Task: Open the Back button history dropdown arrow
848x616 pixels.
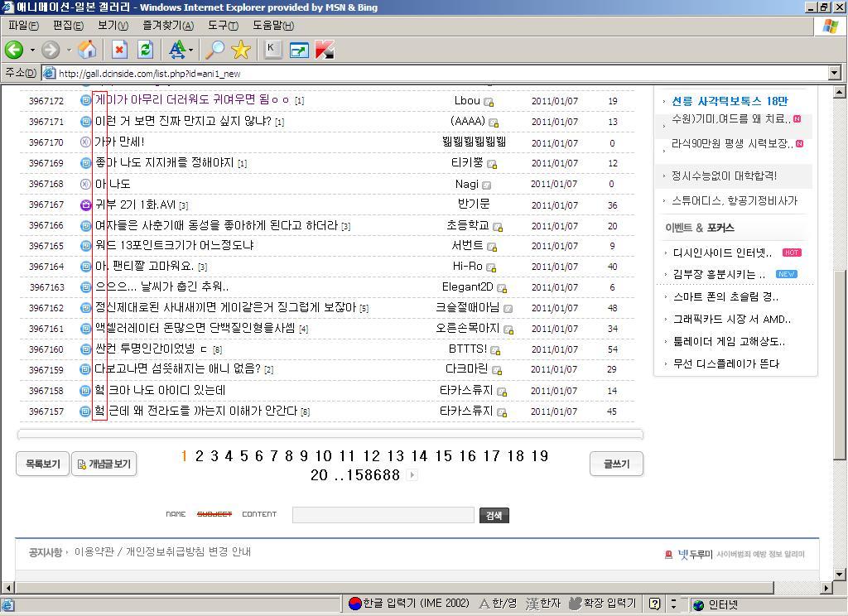Action: (32, 51)
